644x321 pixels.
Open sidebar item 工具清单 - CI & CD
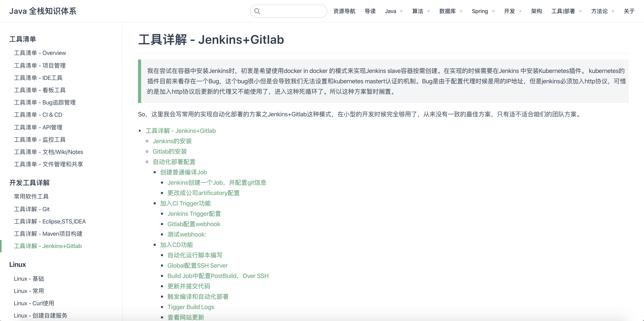pyautogui.click(x=38, y=115)
